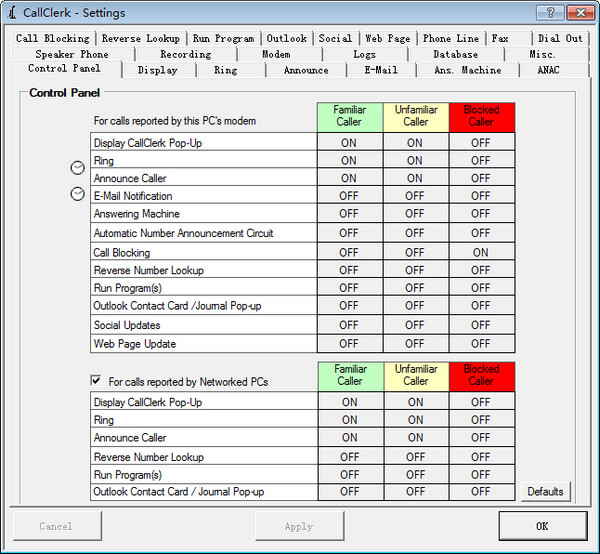Click the CallClerk app icon in title bar
This screenshot has width=600, height=554.
pyautogui.click(x=12, y=13)
